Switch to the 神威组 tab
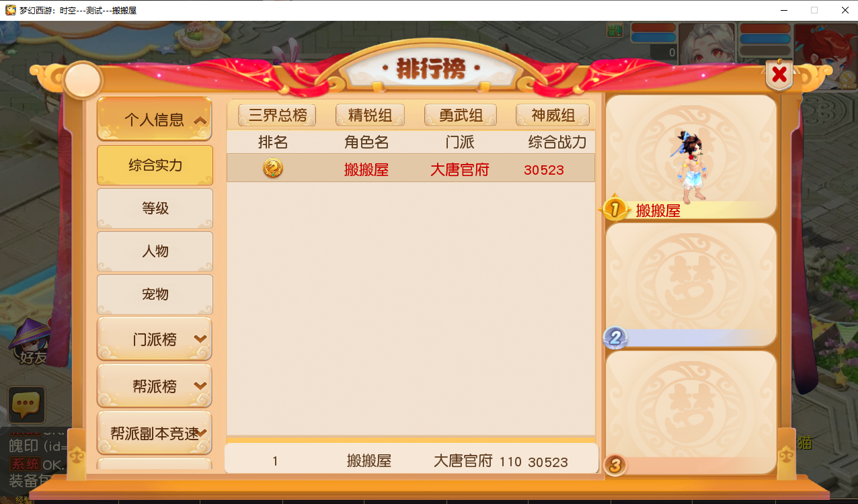Image resolution: width=858 pixels, height=504 pixels. point(553,115)
